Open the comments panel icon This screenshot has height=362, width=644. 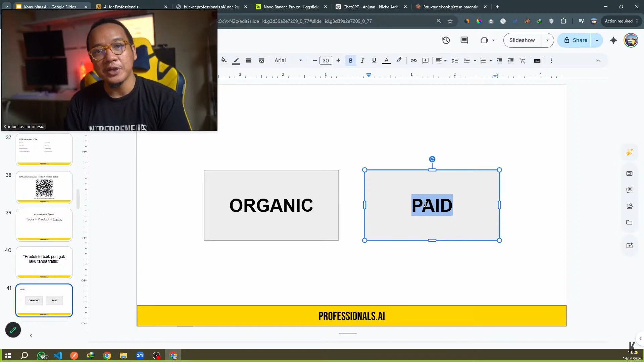click(464, 40)
